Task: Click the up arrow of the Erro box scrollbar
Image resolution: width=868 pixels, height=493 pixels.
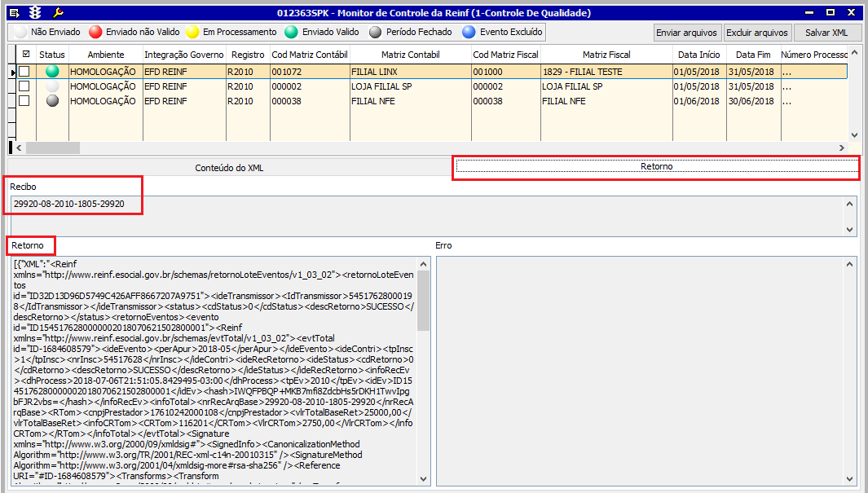Action: [x=850, y=264]
